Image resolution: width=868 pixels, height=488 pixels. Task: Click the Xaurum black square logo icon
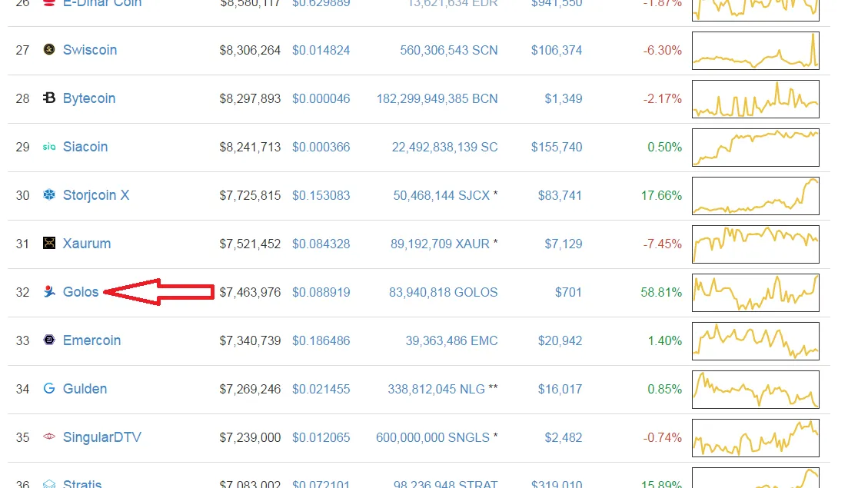click(49, 243)
